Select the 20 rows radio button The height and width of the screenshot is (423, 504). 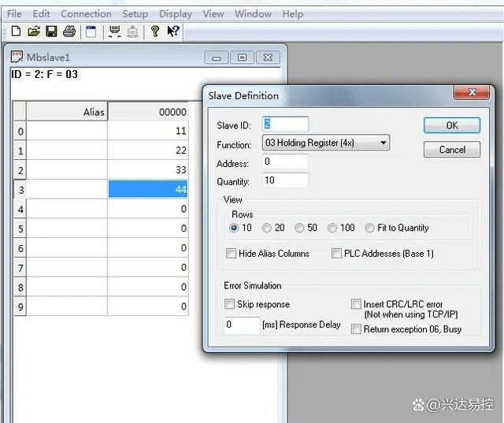coord(266,228)
